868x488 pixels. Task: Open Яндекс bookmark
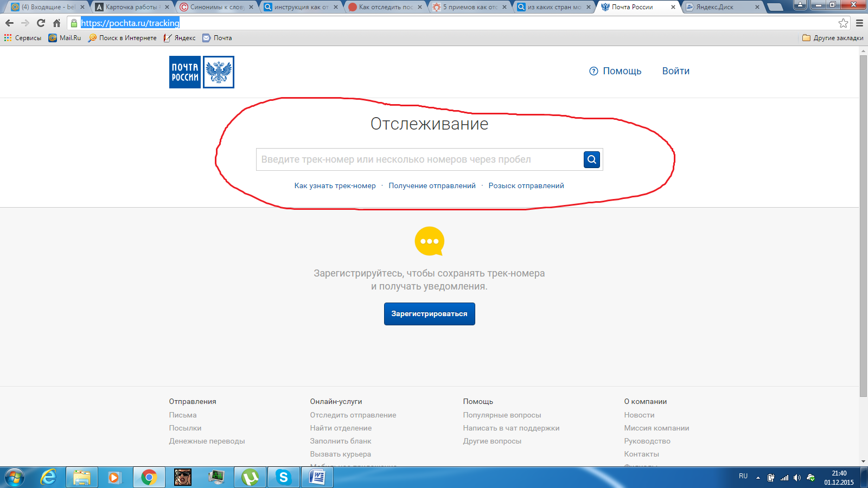click(x=180, y=38)
